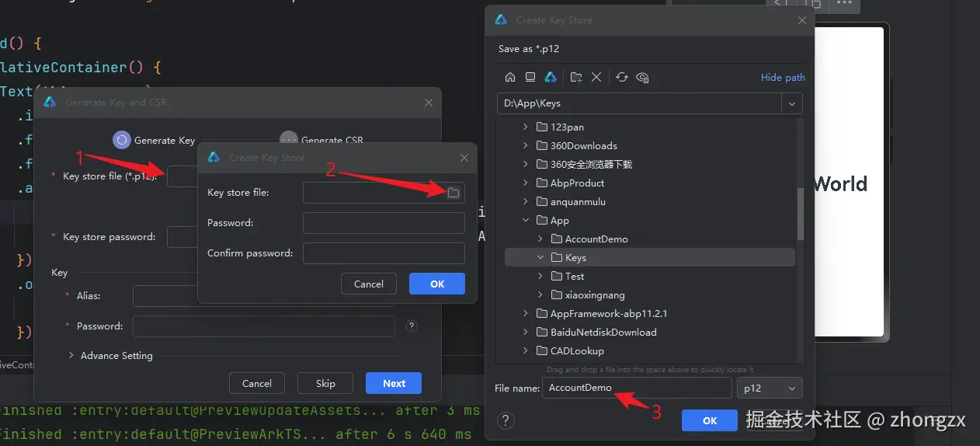The width and height of the screenshot is (980, 446).
Task: Select the AccountDemo folder in tree
Action: point(650,239)
